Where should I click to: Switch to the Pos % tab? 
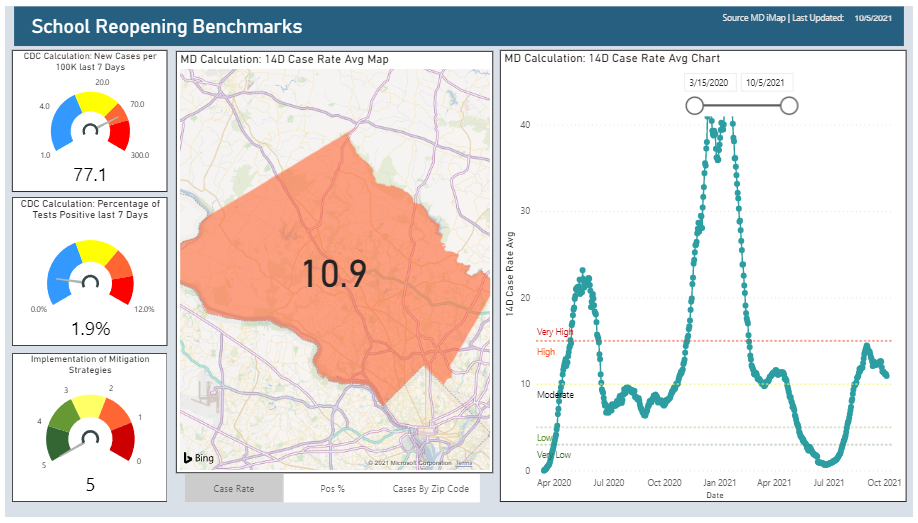tap(332, 489)
